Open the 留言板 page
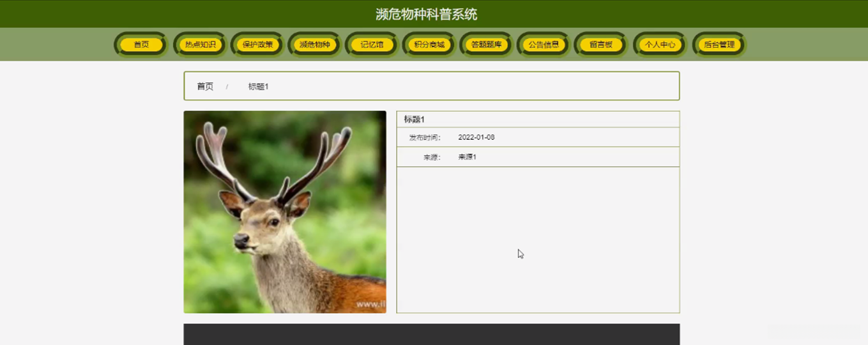Image resolution: width=868 pixels, height=345 pixels. point(601,45)
